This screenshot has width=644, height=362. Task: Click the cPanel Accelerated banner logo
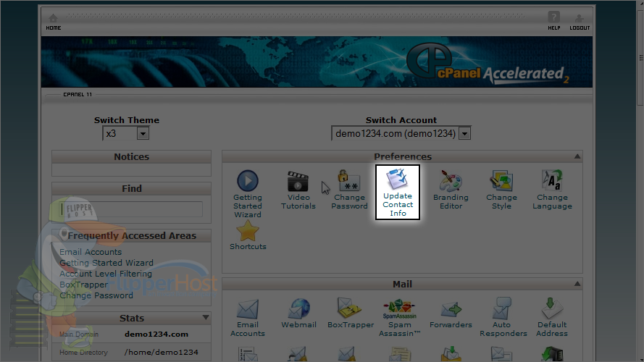pos(488,63)
